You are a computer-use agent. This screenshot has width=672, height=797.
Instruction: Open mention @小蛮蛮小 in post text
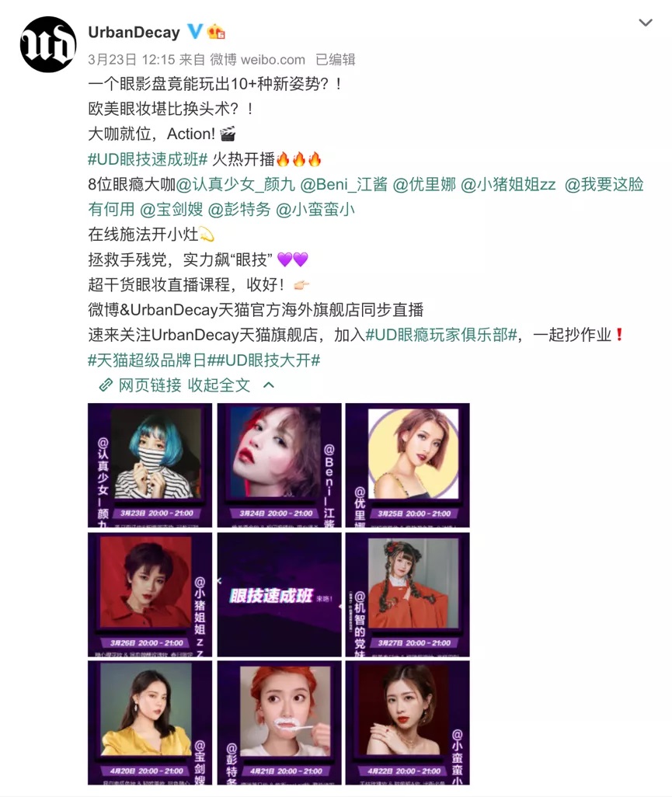[315, 210]
